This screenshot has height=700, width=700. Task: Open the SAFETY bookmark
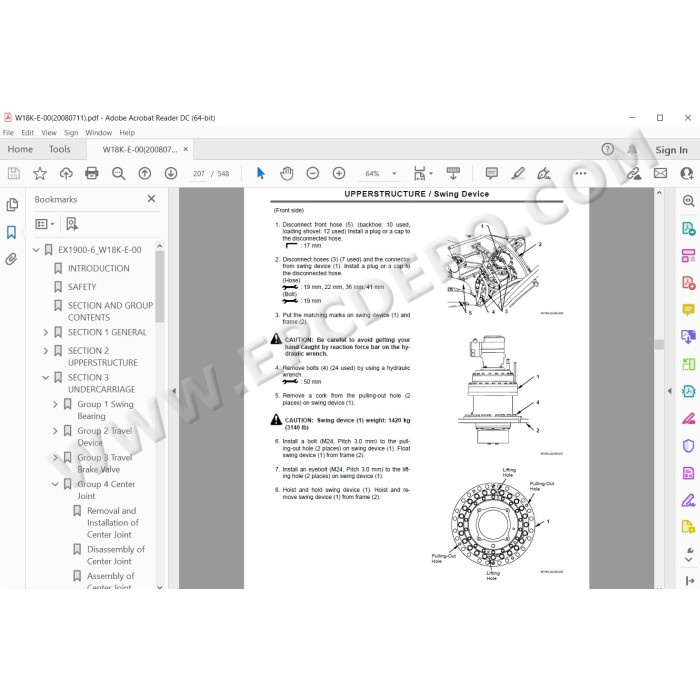pos(82,287)
